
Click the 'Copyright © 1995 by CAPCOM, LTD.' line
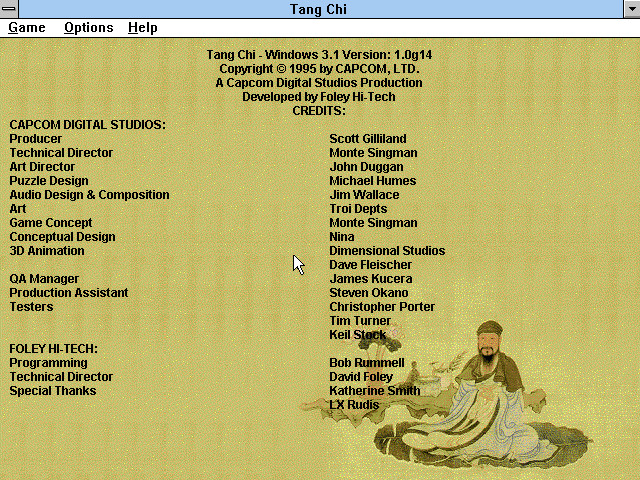(x=319, y=69)
